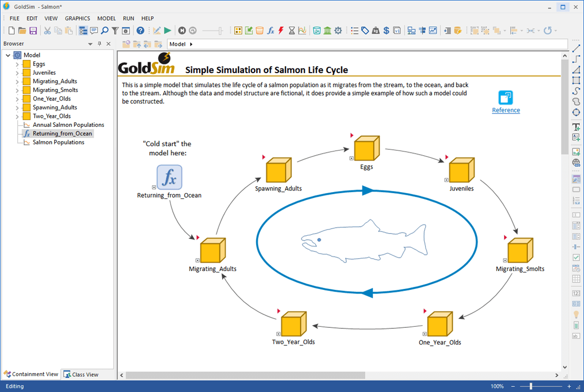Click the dollar sign toolbar icon
The height and width of the screenshot is (392, 584).
pyautogui.click(x=386, y=31)
